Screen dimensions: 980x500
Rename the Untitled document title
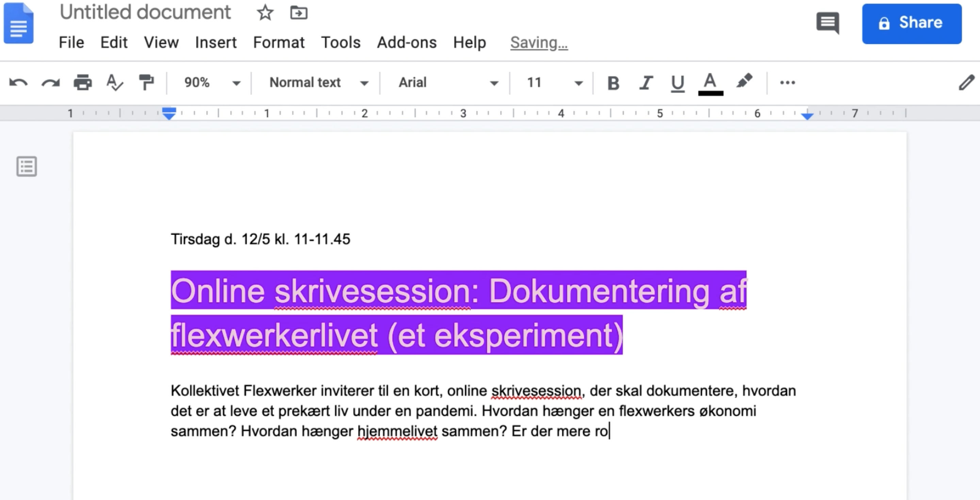point(145,12)
